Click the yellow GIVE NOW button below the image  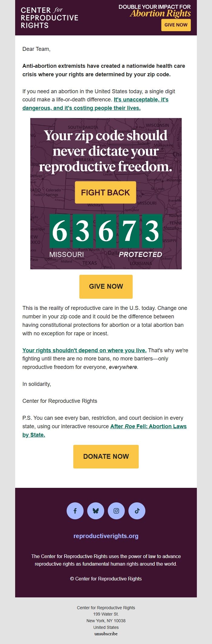[x=106, y=286]
